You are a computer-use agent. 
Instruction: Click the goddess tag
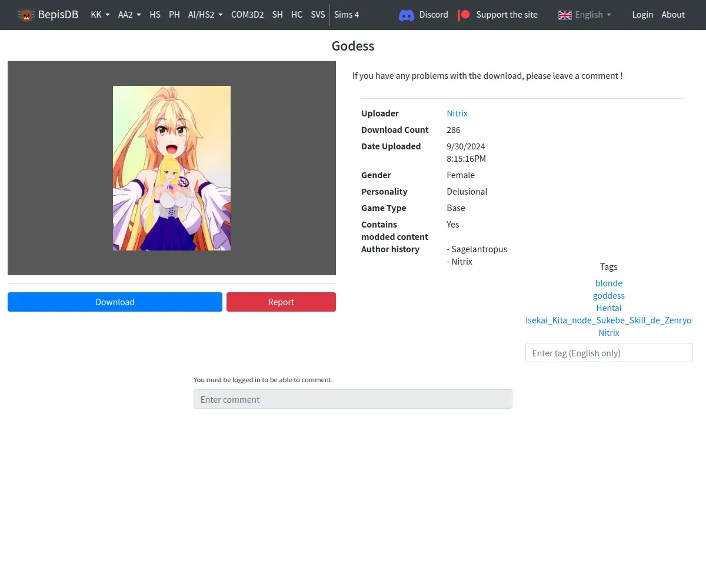[x=609, y=295]
